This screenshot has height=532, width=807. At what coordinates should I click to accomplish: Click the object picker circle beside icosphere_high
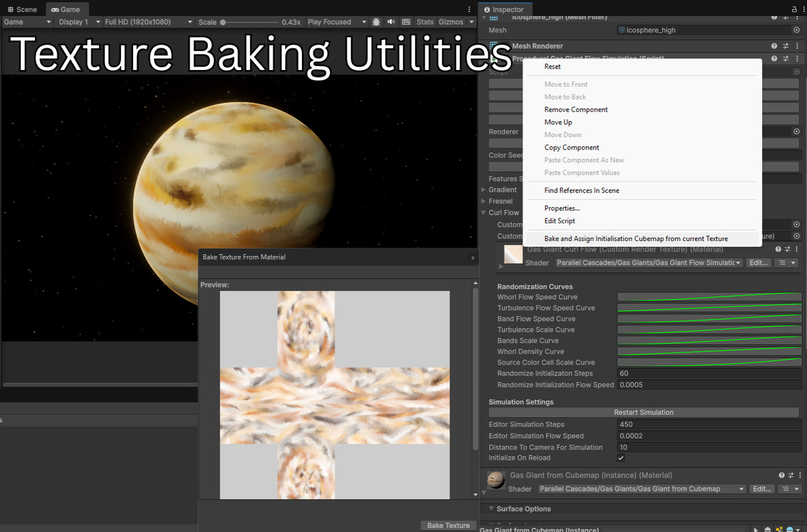[798, 30]
